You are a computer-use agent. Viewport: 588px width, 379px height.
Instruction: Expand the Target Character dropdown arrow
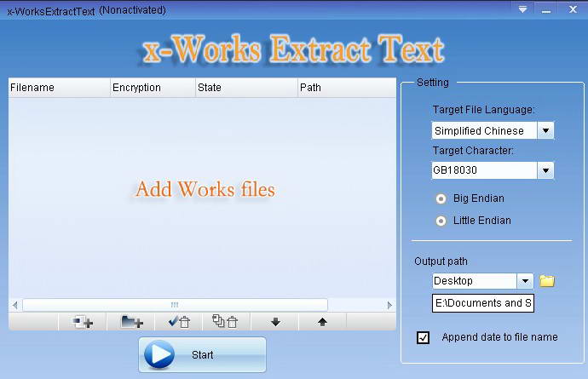click(x=545, y=170)
